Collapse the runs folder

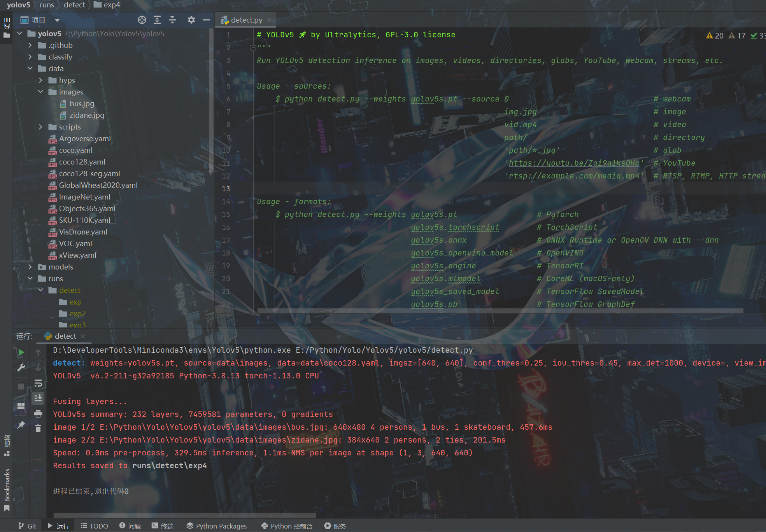[30, 278]
